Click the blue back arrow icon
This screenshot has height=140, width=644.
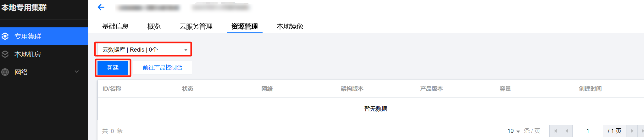tap(101, 7)
